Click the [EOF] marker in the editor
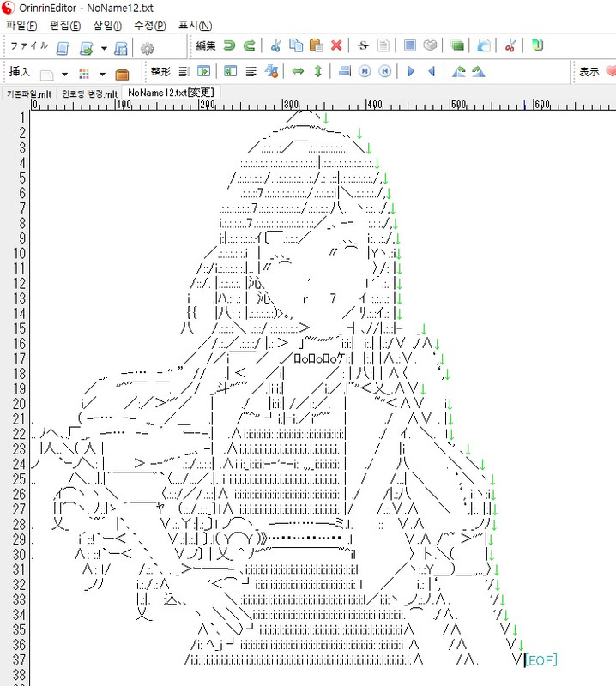The width and height of the screenshot is (616, 686). (541, 659)
